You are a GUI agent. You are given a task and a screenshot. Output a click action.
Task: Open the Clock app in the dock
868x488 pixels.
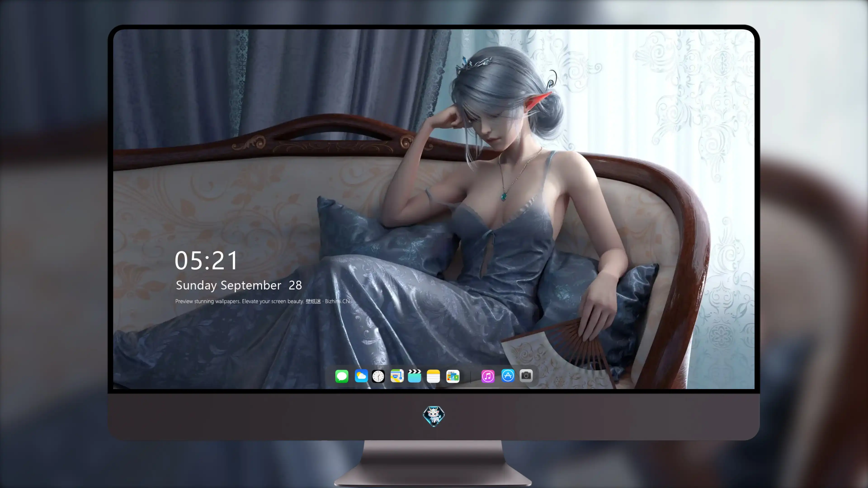click(x=378, y=376)
